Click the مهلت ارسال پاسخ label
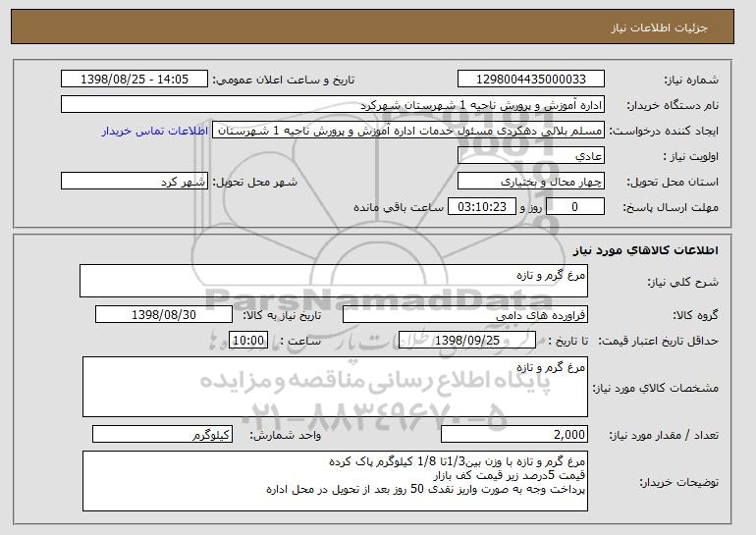The height and width of the screenshot is (535, 756). (671, 207)
